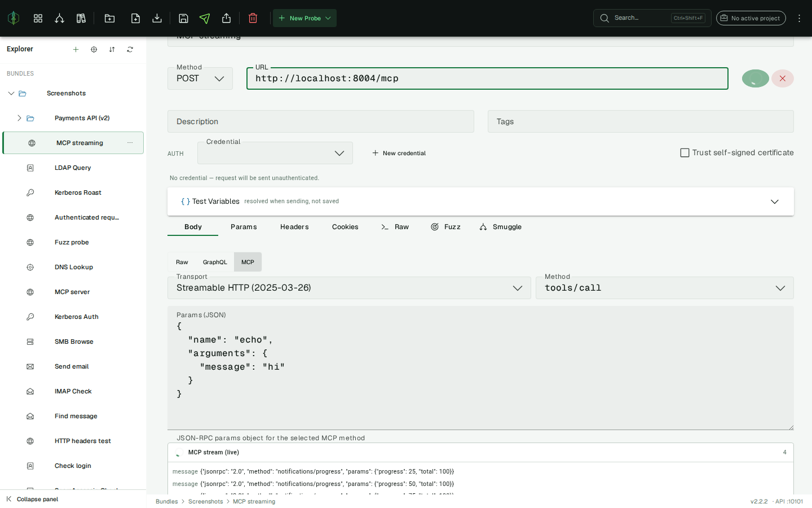Click in the Params (JSON) editor
This screenshot has width=812, height=508.
(x=480, y=368)
